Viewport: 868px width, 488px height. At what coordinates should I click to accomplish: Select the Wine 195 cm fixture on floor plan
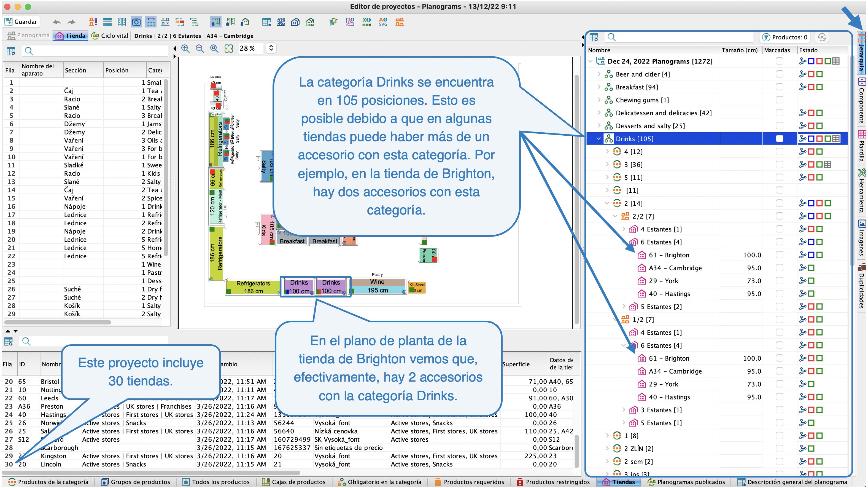tap(378, 286)
